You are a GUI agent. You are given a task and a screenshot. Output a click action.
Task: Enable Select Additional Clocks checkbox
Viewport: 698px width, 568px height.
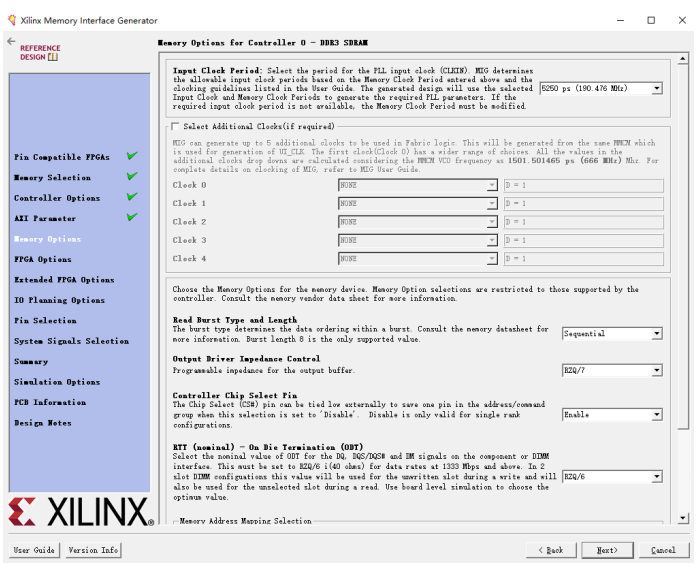point(175,126)
